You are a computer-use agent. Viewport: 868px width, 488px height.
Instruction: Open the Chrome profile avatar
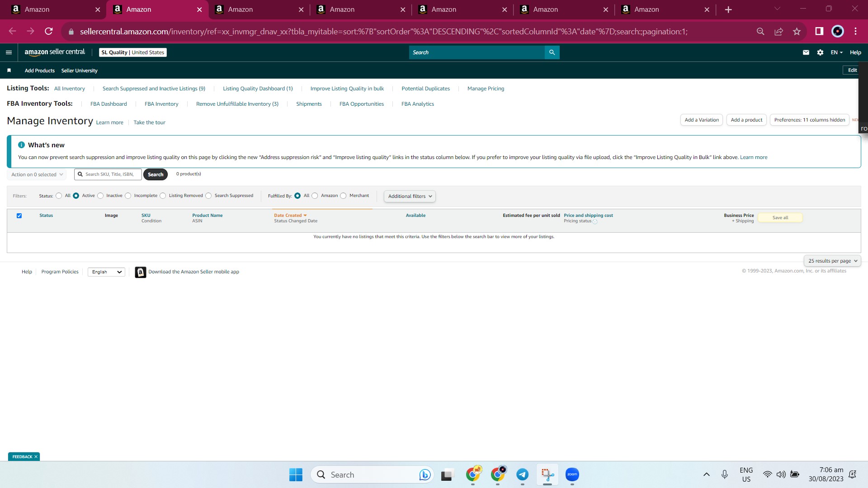[838, 31]
